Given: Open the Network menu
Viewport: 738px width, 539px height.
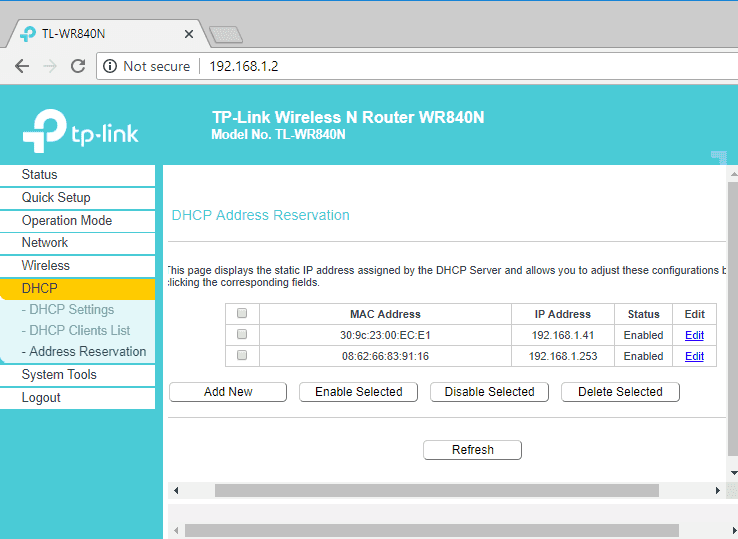Looking at the screenshot, I should [78, 243].
